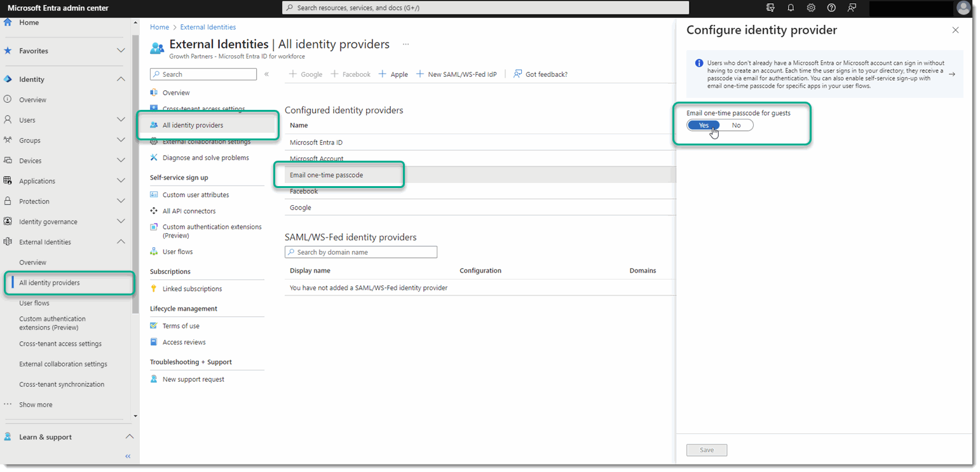Expand the Identity governance chevron
This screenshot has width=980, height=472.
coord(121,222)
